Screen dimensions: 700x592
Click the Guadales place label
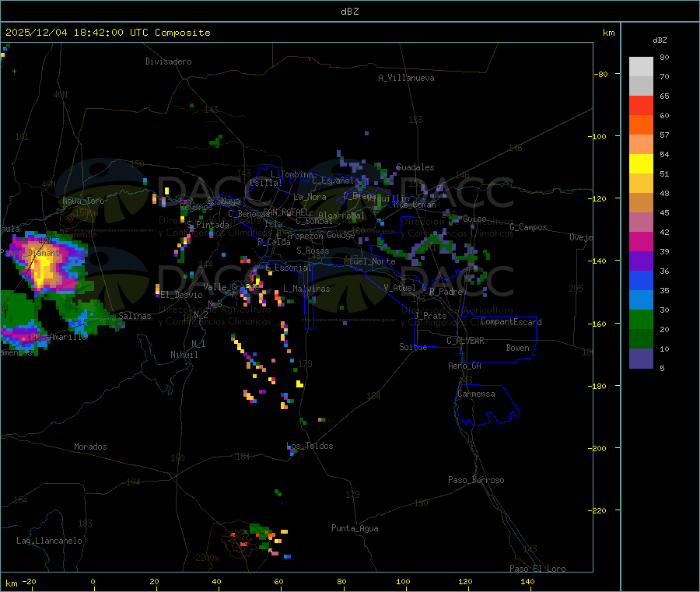point(415,167)
